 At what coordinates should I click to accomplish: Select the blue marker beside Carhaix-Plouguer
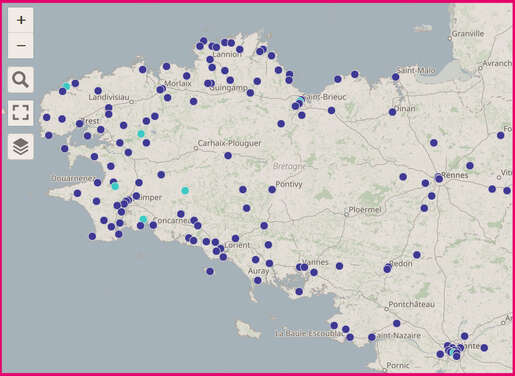[228, 156]
